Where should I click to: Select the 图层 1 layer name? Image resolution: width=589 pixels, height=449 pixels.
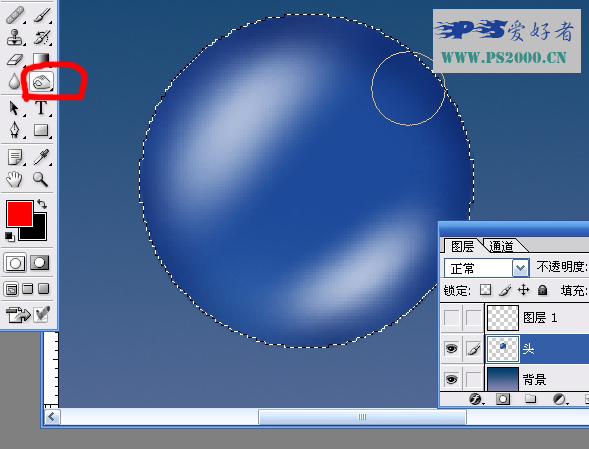point(540,318)
